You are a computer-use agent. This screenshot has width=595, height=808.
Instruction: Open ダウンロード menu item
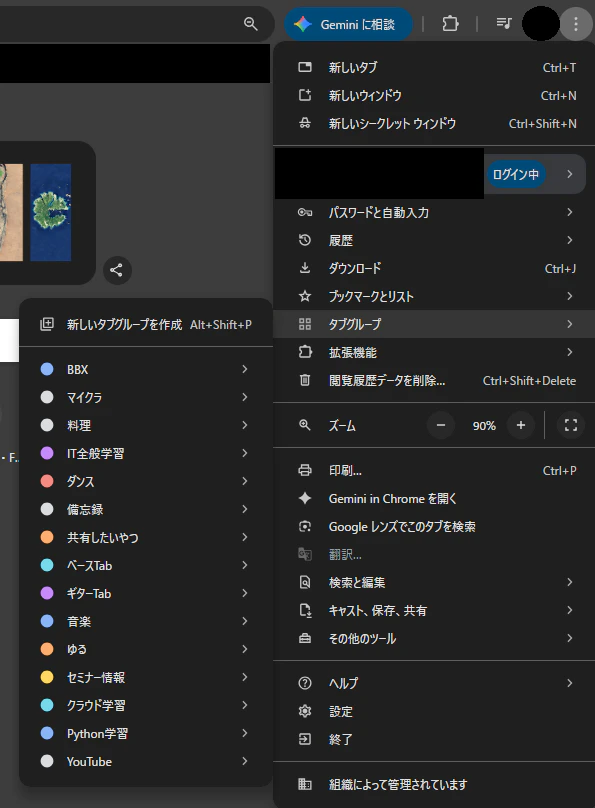(x=434, y=268)
